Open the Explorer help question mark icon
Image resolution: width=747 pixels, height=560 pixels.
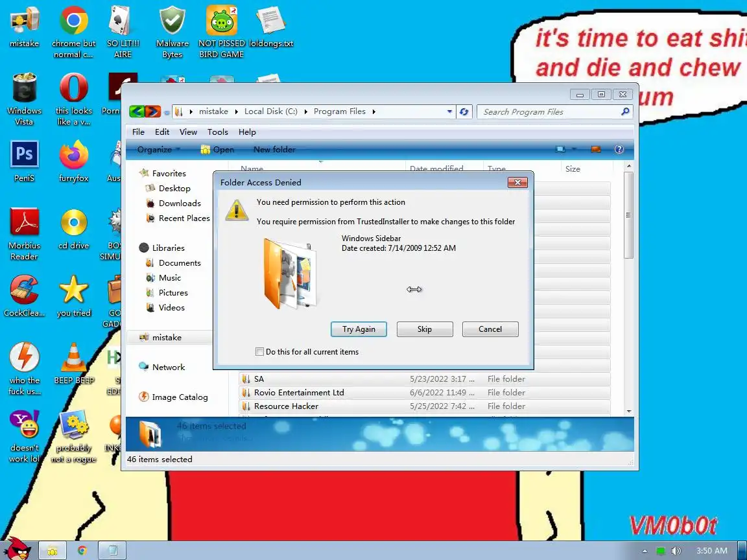click(x=619, y=149)
